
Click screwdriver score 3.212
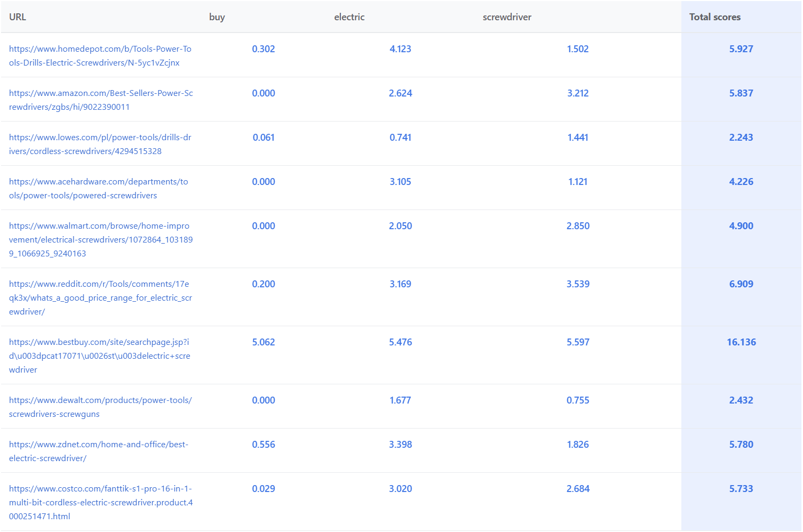578,93
